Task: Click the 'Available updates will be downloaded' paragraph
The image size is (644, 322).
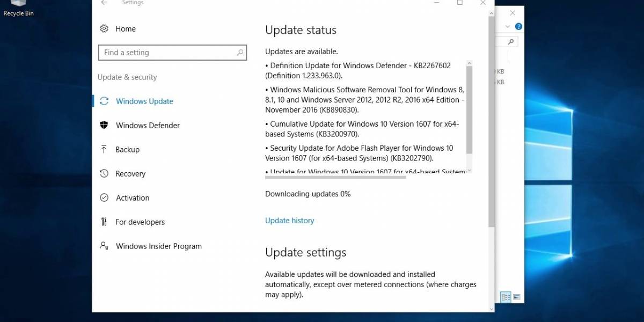Action: coord(371,284)
